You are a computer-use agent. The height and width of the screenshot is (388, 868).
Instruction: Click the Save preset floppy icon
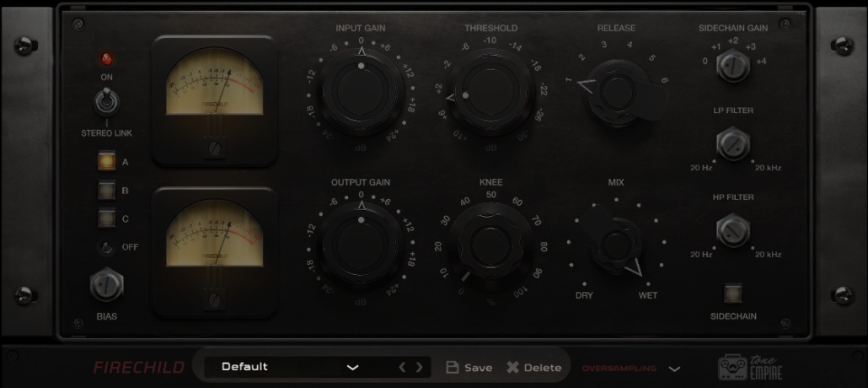point(453,368)
